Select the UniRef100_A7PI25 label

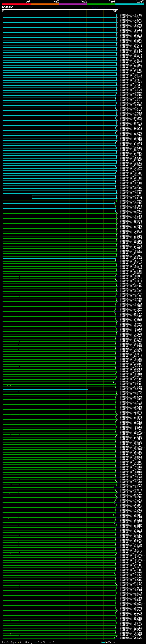pyautogui.click(x=131, y=334)
